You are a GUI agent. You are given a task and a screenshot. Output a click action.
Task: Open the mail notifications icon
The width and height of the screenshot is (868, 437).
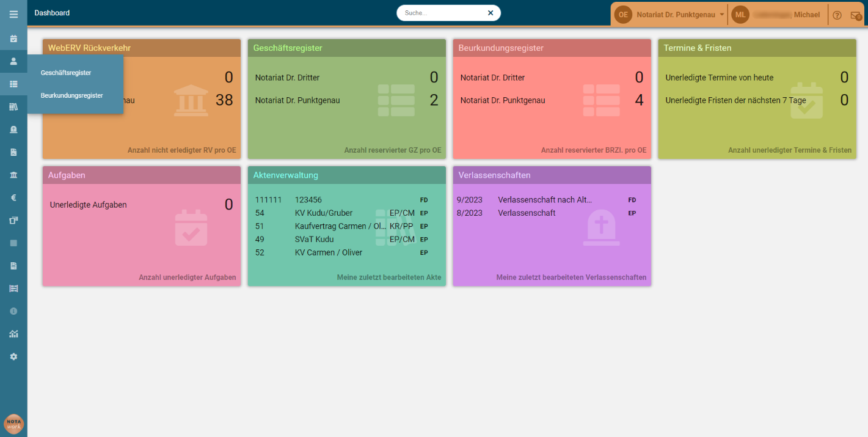pyautogui.click(x=856, y=15)
